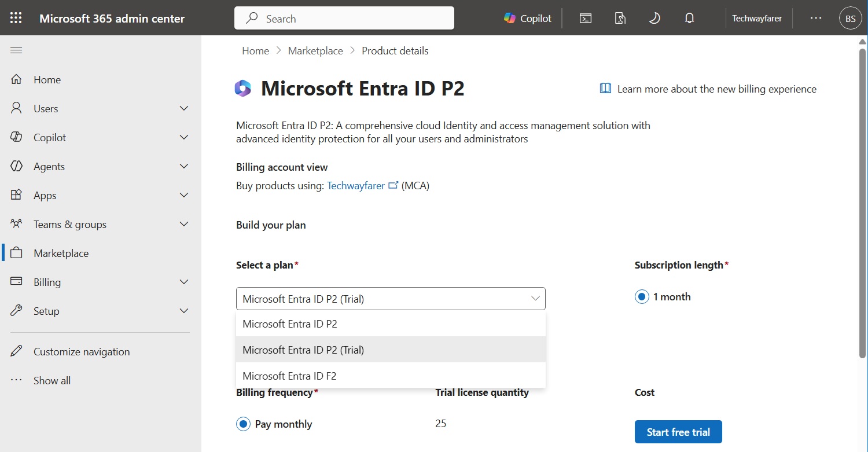The height and width of the screenshot is (452, 868).
Task: Expand the Teams & groups chevron
Action: [184, 224]
